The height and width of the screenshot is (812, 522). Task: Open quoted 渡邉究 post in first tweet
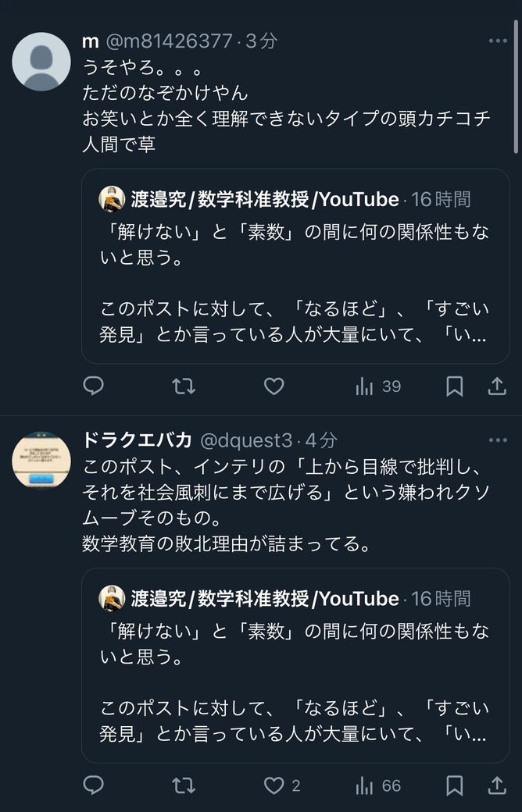[x=295, y=266]
